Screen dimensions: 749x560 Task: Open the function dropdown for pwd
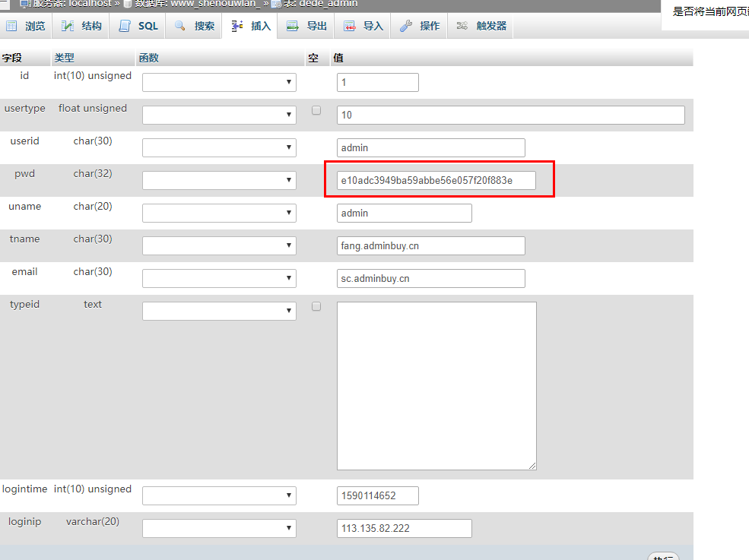coord(219,180)
